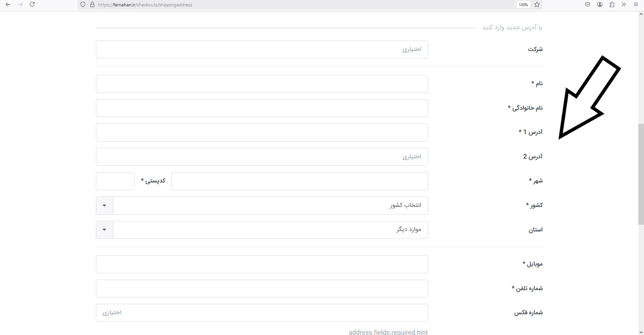Click the site security padlock icon
Viewport: 644px width, 335px height.
pos(92,5)
